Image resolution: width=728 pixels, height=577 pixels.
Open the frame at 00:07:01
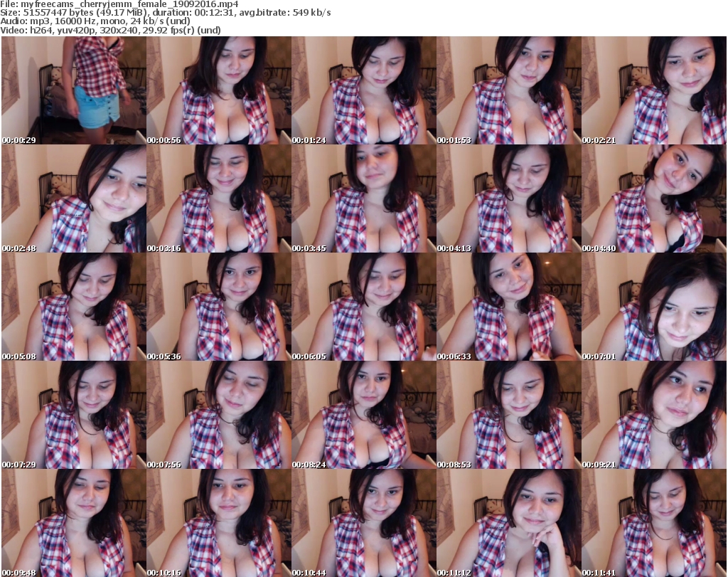tap(654, 307)
